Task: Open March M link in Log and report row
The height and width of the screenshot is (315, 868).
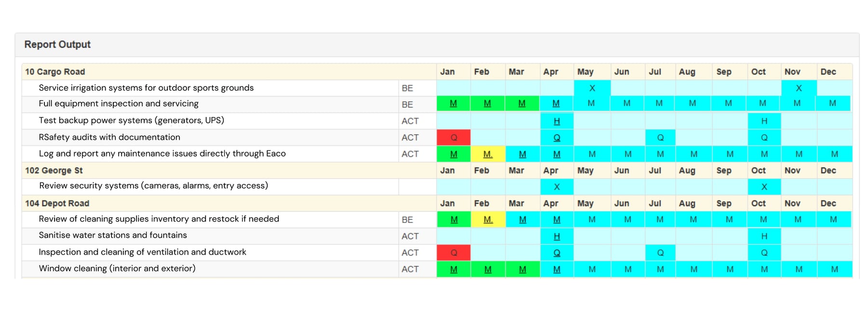Action: [523, 154]
